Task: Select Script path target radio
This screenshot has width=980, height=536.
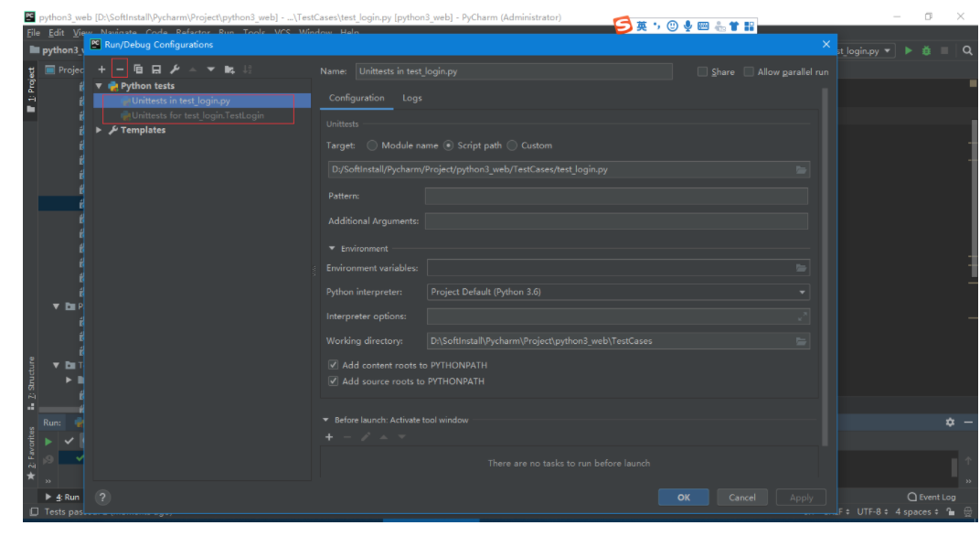Action: 448,145
